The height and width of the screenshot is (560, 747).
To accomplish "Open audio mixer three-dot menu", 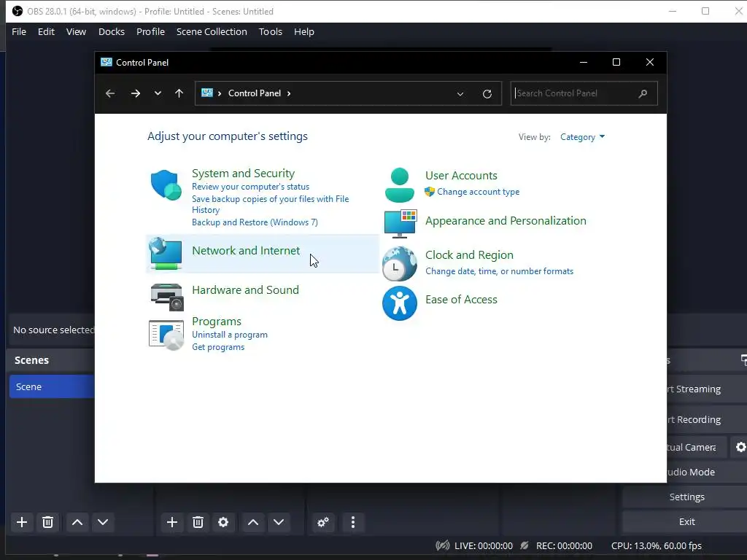I will tap(352, 522).
